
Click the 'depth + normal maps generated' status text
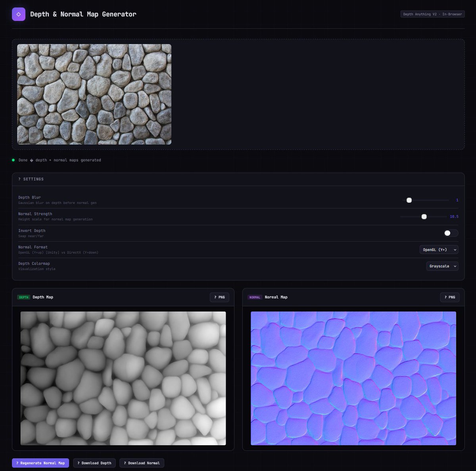point(68,160)
